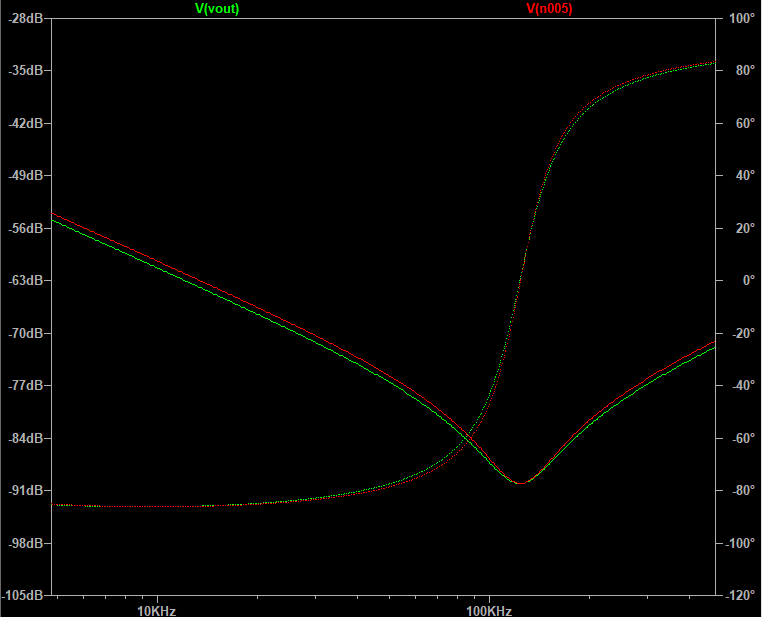The height and width of the screenshot is (617, 762).
Task: Click the -40° phase axis label
Action: 743,385
